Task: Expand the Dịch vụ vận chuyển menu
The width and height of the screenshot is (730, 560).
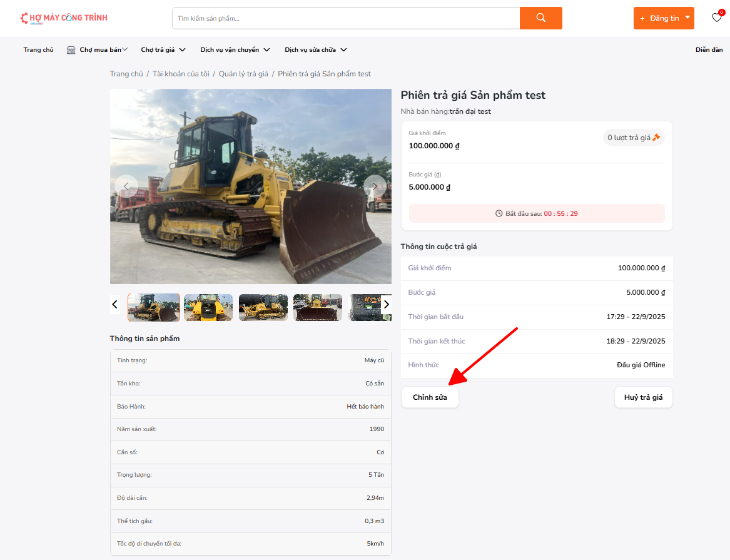Action: pos(235,50)
